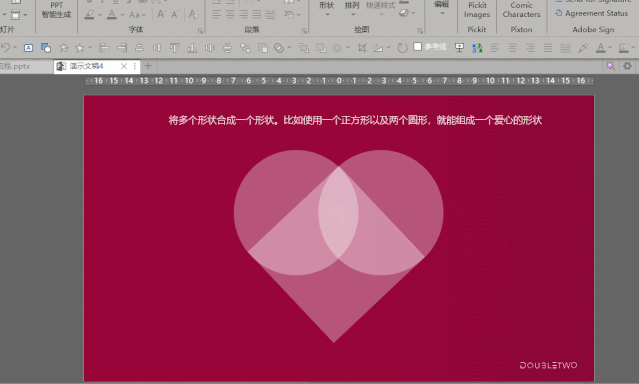Open the Merge Shapes dropdown arrow
The height and width of the screenshot is (384, 639).
click(289, 47)
